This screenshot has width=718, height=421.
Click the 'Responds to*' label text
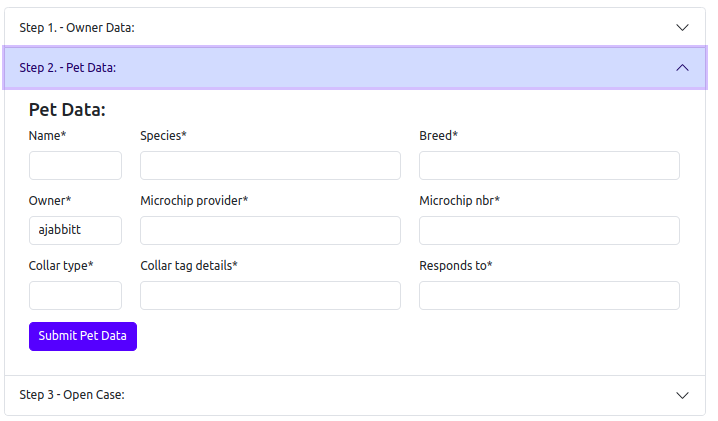(456, 266)
